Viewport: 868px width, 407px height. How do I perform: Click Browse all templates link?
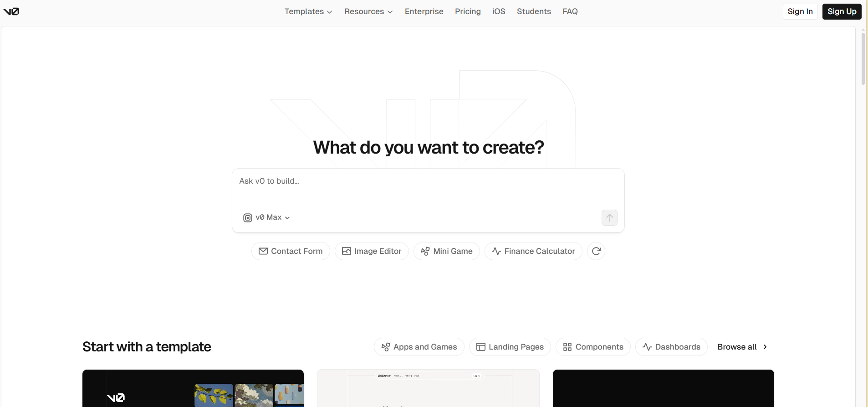(x=742, y=347)
